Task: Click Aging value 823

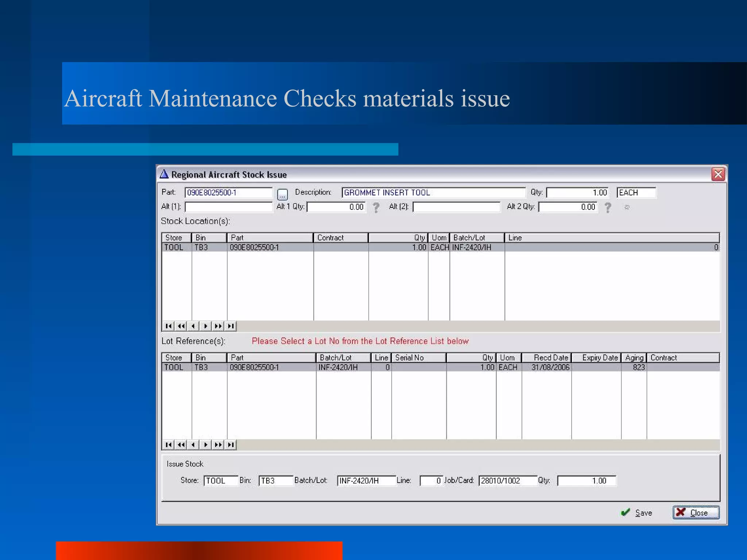Action: [639, 367]
